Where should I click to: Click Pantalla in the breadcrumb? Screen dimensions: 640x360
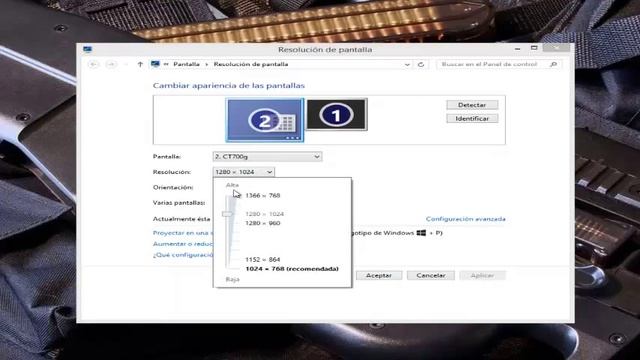(186, 64)
